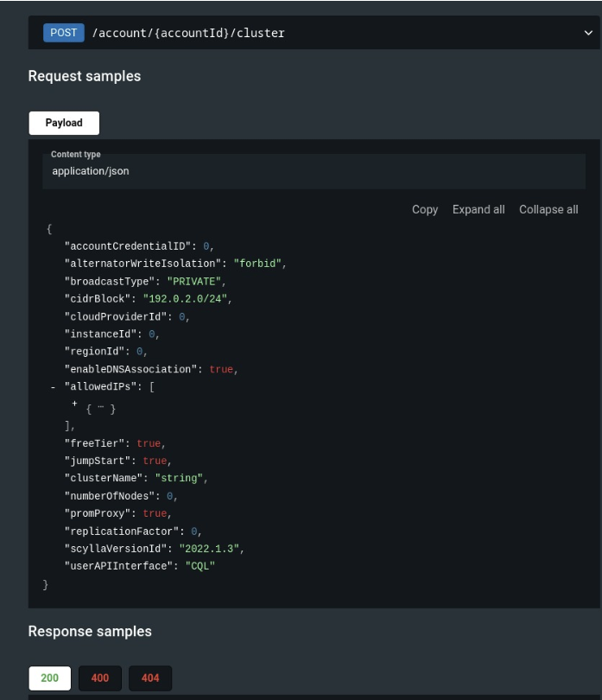Expand the nested allowedIPs object with plus
This screenshot has height=700, width=602.
coord(74,404)
